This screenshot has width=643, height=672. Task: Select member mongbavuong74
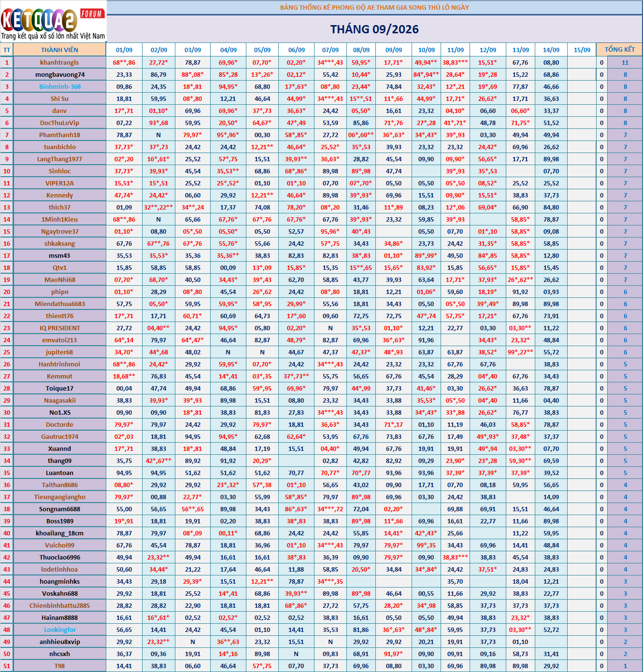click(59, 74)
